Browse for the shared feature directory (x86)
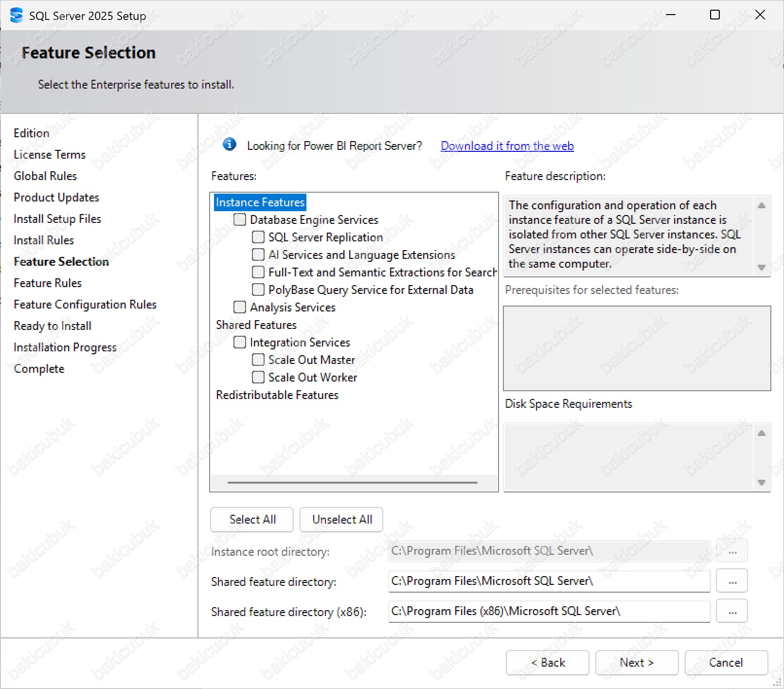The height and width of the screenshot is (689, 784). 732,611
